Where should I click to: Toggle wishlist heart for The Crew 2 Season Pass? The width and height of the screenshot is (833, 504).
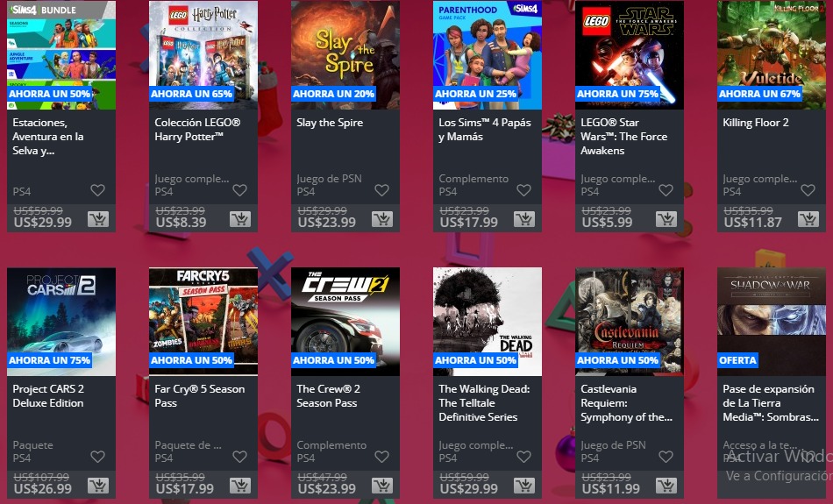click(x=382, y=457)
